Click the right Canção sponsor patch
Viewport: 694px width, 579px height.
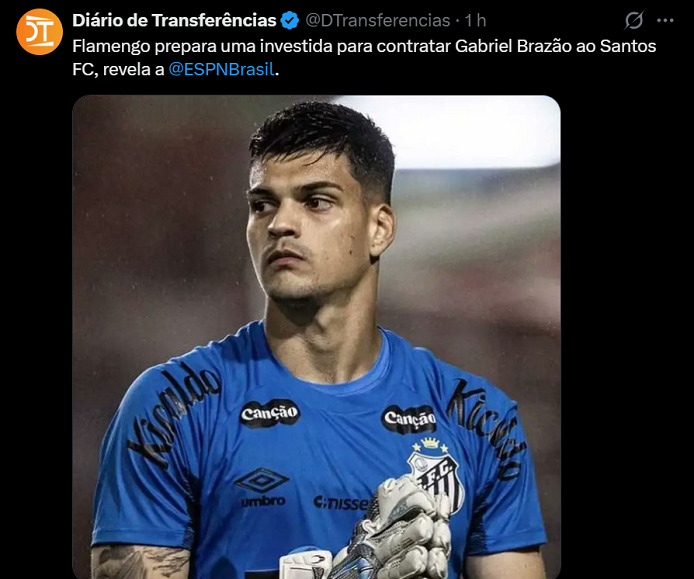click(x=409, y=418)
